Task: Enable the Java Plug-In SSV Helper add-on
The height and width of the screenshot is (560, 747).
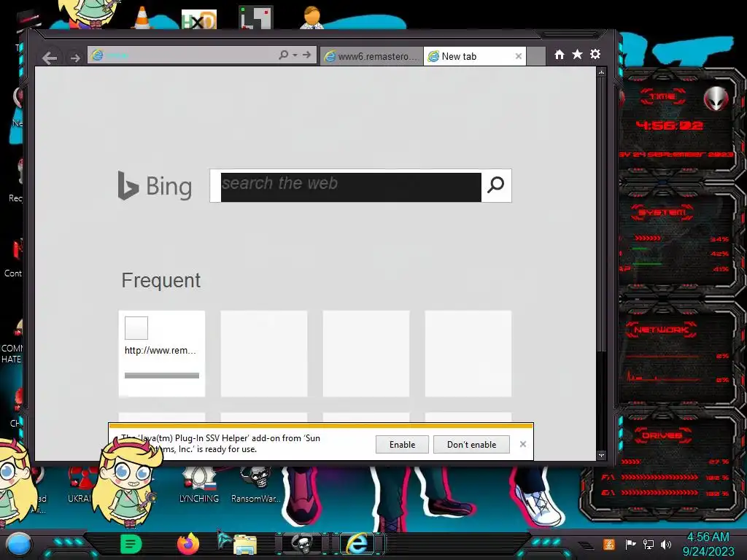Action: (x=402, y=444)
